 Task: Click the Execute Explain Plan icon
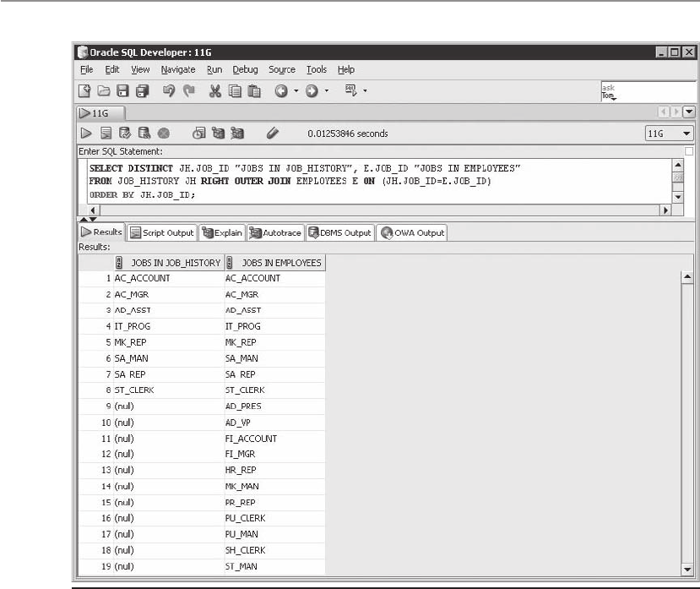[219, 134]
